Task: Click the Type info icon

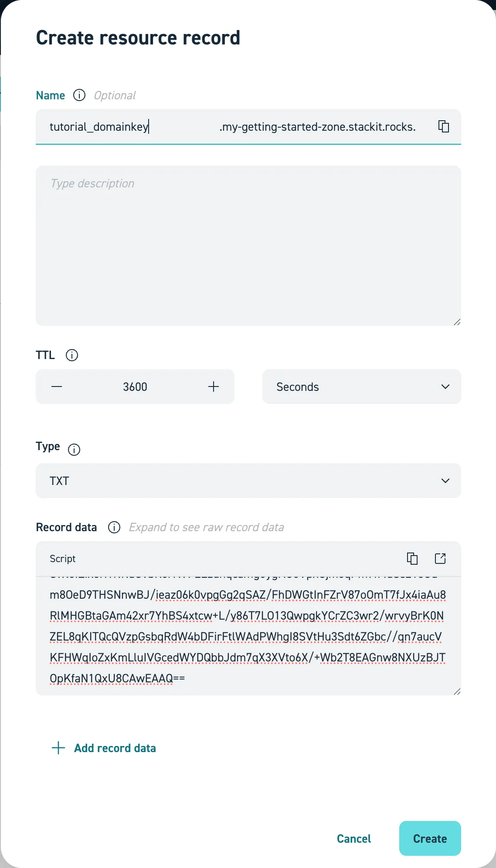Action: [74, 449]
